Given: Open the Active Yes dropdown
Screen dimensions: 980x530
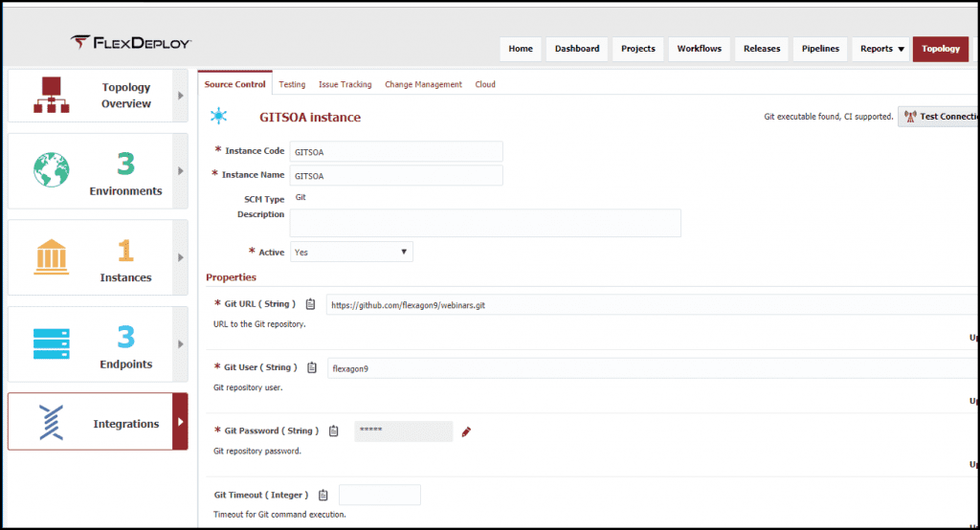Looking at the screenshot, I should [351, 253].
